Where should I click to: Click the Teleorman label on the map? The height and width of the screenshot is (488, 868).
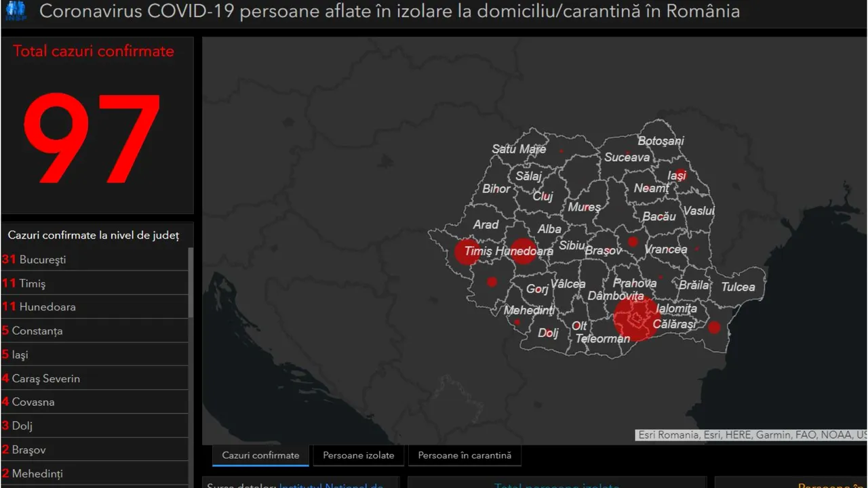pos(602,338)
